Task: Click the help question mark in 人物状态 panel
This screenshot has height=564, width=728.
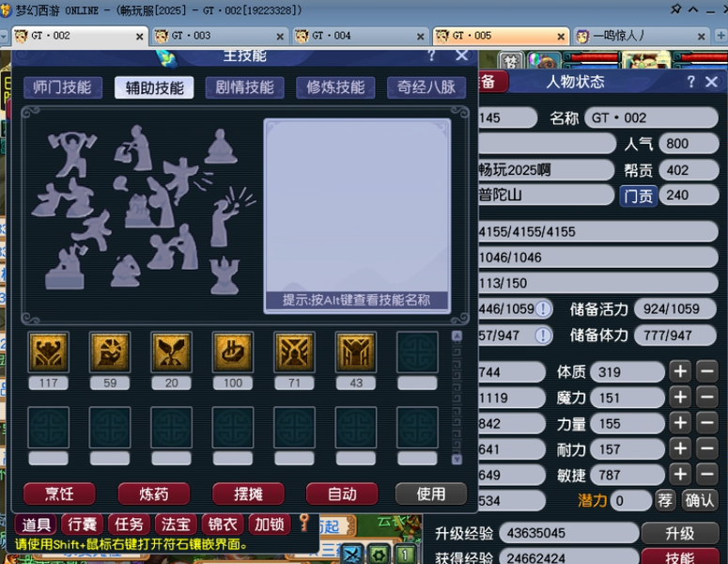Action: point(690,82)
